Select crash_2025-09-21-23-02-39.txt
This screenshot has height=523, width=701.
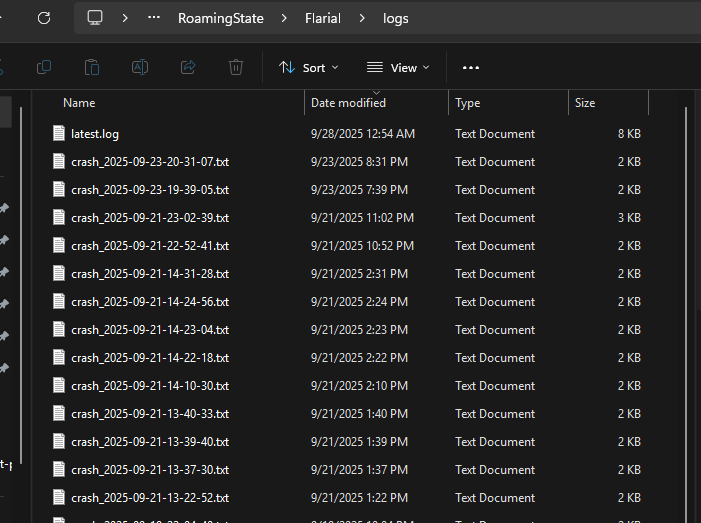(150, 218)
